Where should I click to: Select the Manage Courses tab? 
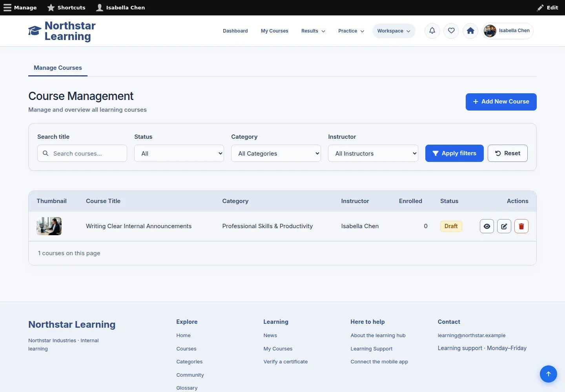coord(58,68)
